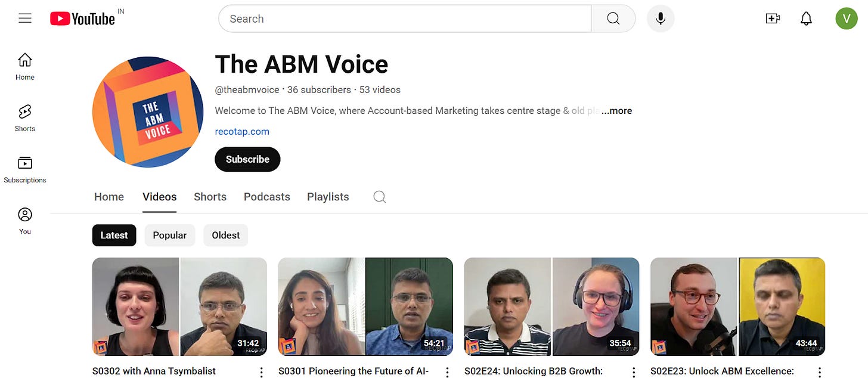Open Subscriptions in the sidebar
Screen dimensions: 868x378
(x=25, y=170)
